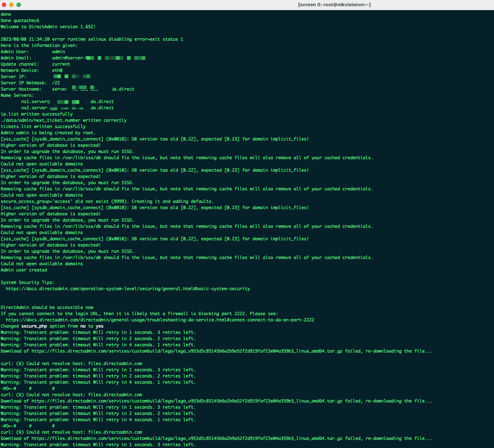Screen dimensions: 494x448
Task: Click the 'System Security Tips:' heading
Action: [x=28, y=283]
